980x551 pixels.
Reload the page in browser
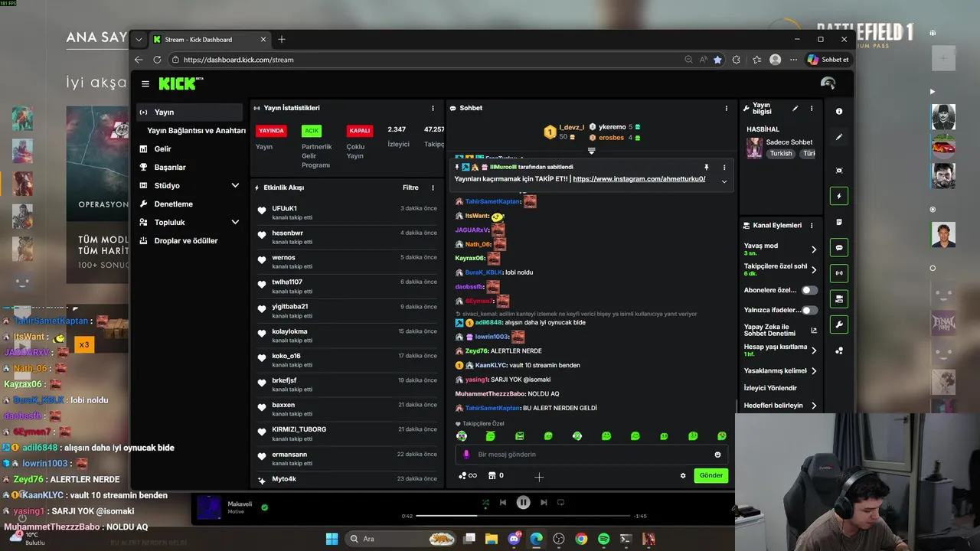coord(157,60)
